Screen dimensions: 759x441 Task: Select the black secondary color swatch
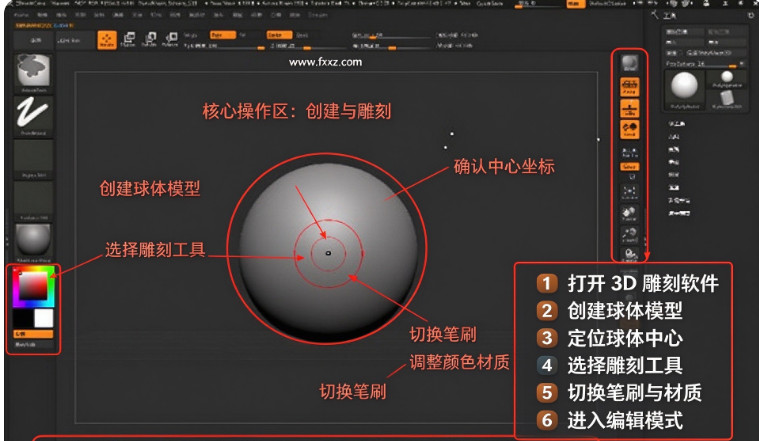pyautogui.click(x=23, y=318)
